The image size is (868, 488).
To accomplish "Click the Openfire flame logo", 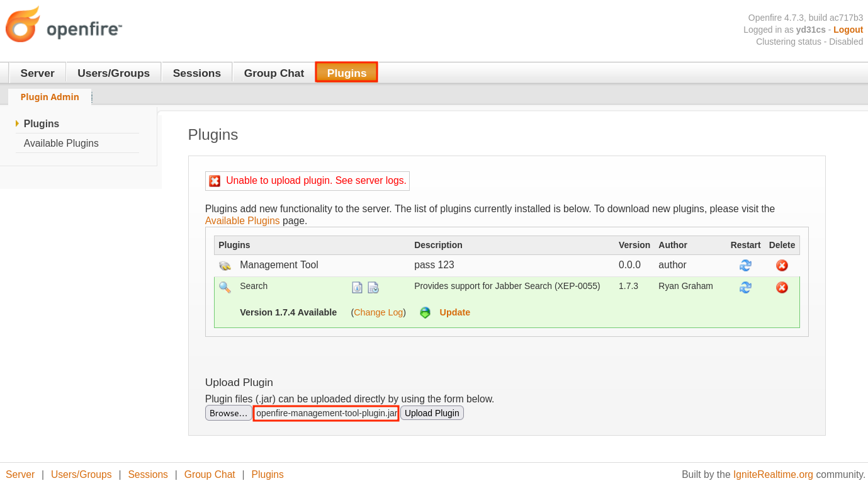I will click(23, 25).
